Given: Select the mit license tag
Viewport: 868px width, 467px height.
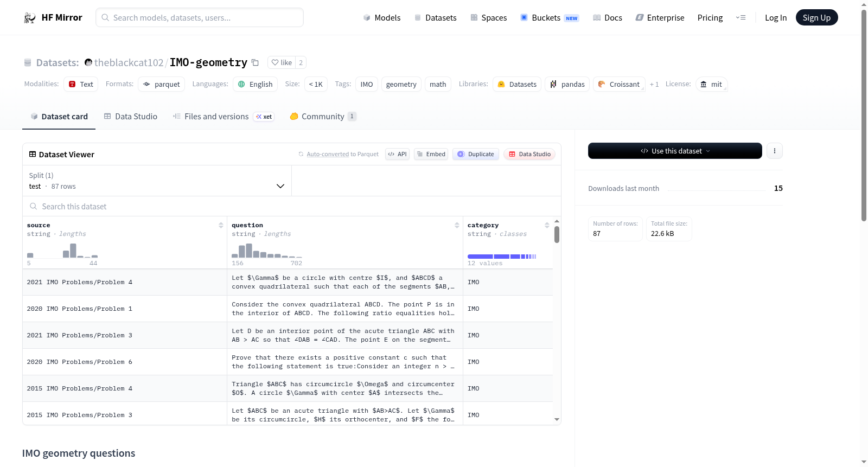Looking at the screenshot, I should coord(712,84).
